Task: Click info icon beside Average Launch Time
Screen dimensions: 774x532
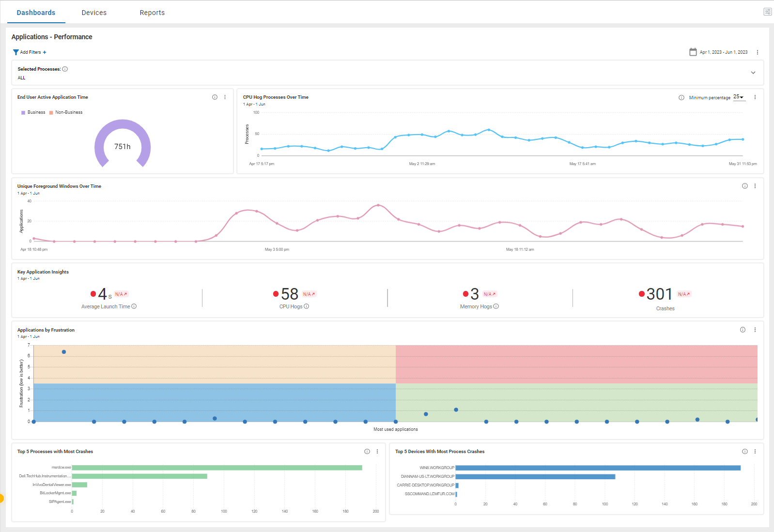Action: [134, 306]
